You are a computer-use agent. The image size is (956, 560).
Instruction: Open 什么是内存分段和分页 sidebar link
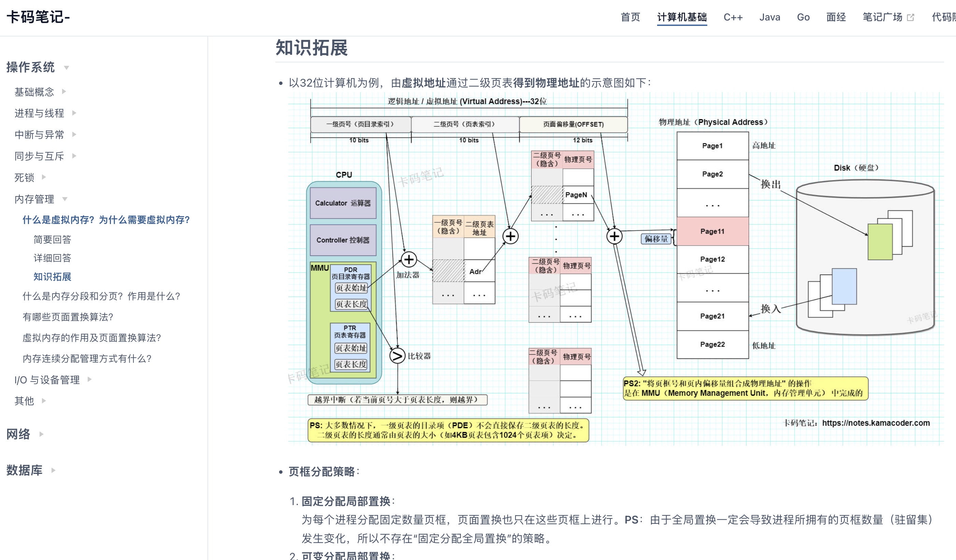click(x=101, y=296)
